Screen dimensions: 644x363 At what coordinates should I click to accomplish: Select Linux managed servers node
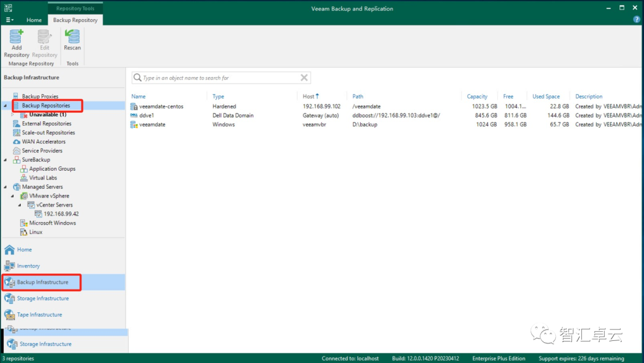35,232
